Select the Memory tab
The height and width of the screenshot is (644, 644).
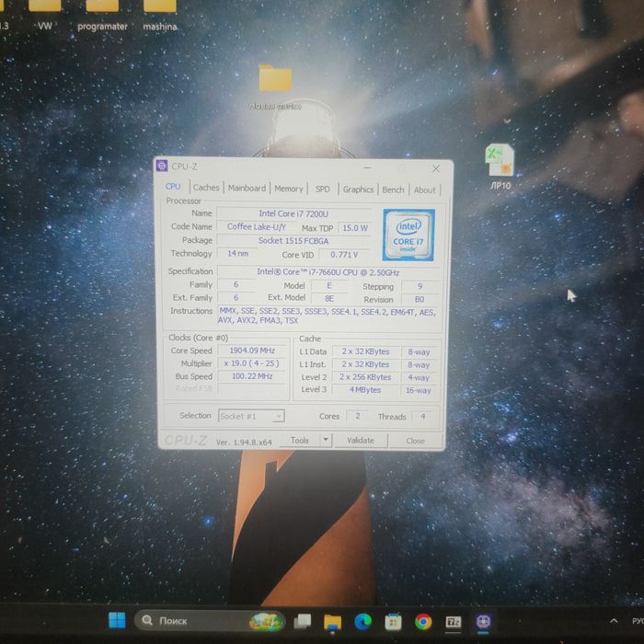pos(288,189)
